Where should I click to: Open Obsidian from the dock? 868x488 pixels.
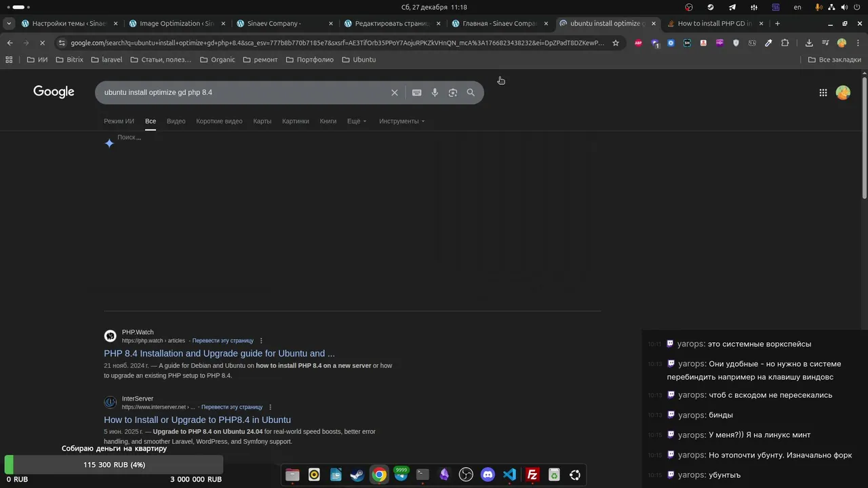click(x=444, y=475)
